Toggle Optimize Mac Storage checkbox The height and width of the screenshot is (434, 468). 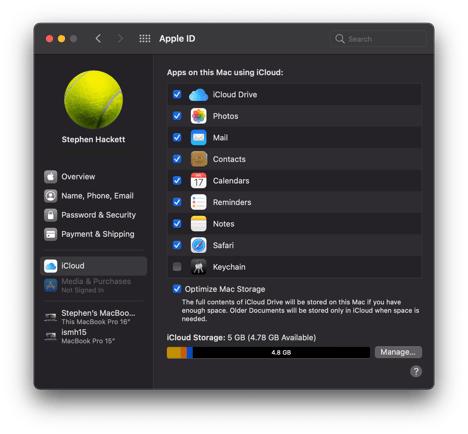coord(177,289)
